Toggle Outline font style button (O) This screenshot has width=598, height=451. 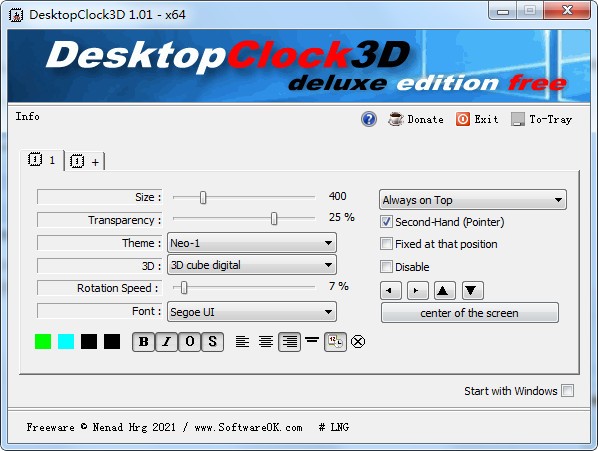tap(190, 342)
